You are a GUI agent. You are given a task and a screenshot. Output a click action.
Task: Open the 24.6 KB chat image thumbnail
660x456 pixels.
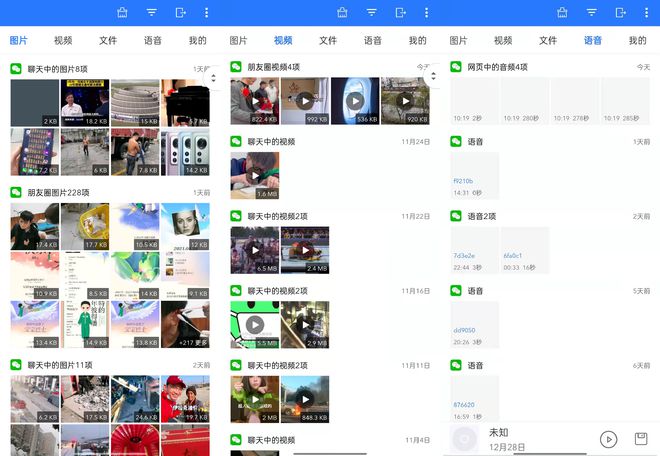pos(135,399)
